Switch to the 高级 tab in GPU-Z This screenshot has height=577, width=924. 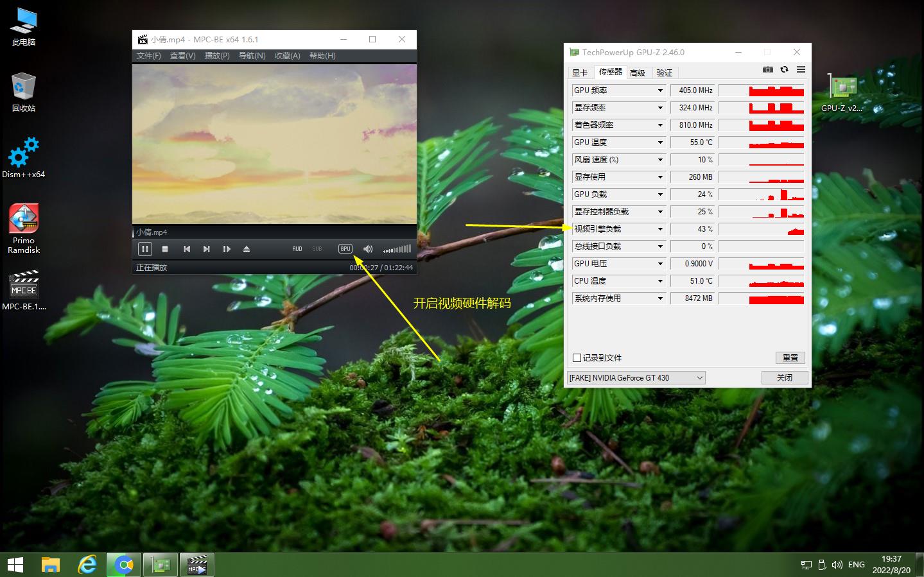pos(638,73)
